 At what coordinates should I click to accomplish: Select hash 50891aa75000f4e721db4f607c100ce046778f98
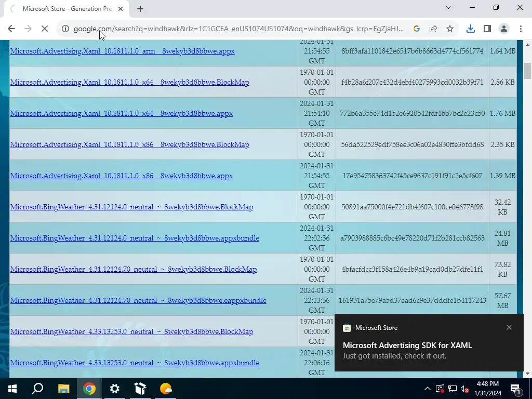(412, 207)
